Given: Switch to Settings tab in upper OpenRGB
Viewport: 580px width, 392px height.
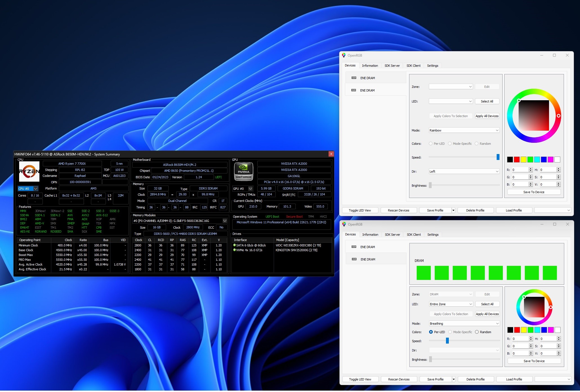Looking at the screenshot, I should pyautogui.click(x=432, y=66).
